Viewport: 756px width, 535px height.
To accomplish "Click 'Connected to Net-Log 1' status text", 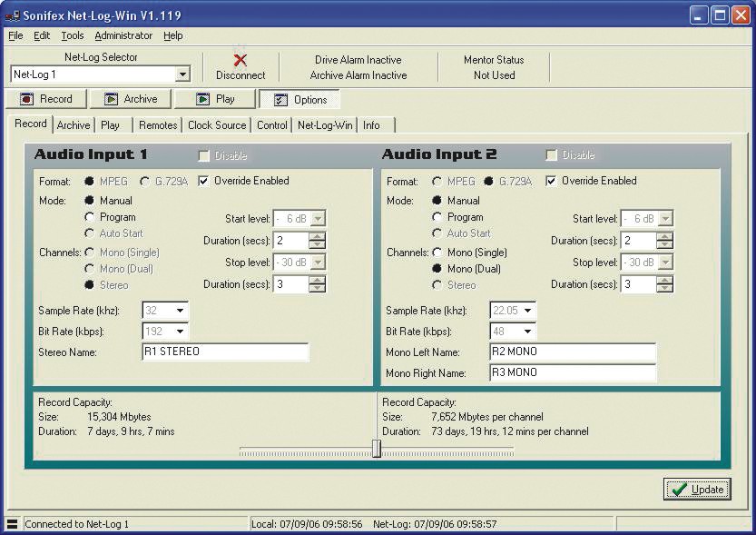I will click(x=76, y=524).
